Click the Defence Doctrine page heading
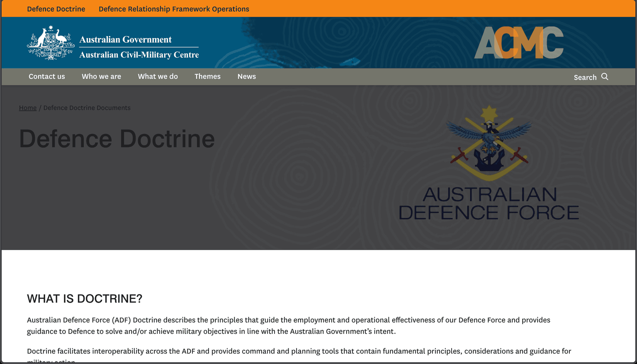This screenshot has height=364, width=637. [117, 139]
